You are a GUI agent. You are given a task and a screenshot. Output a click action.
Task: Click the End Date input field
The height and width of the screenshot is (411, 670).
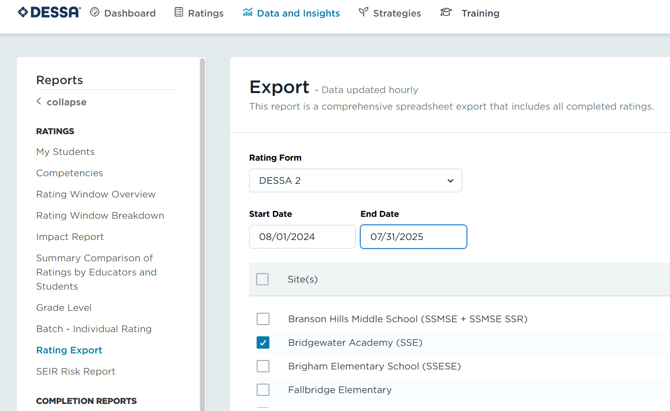coord(413,237)
